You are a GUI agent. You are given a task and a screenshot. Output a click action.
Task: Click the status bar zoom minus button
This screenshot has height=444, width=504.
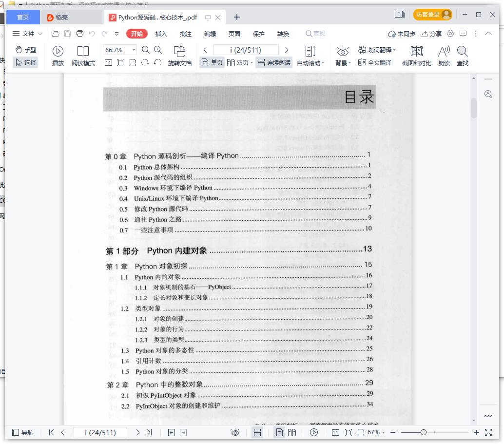[392, 432]
